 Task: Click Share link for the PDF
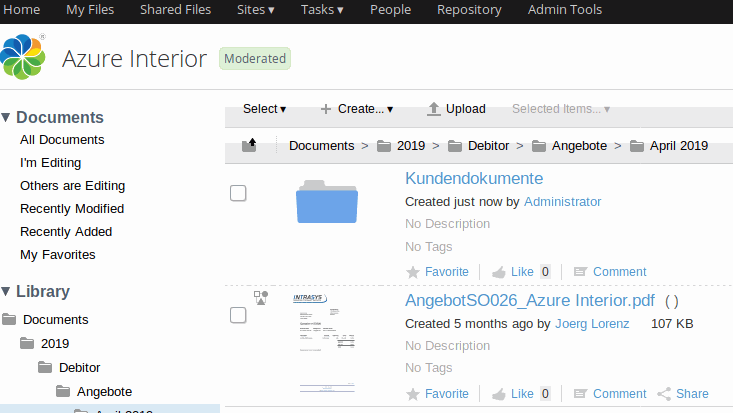click(x=692, y=394)
